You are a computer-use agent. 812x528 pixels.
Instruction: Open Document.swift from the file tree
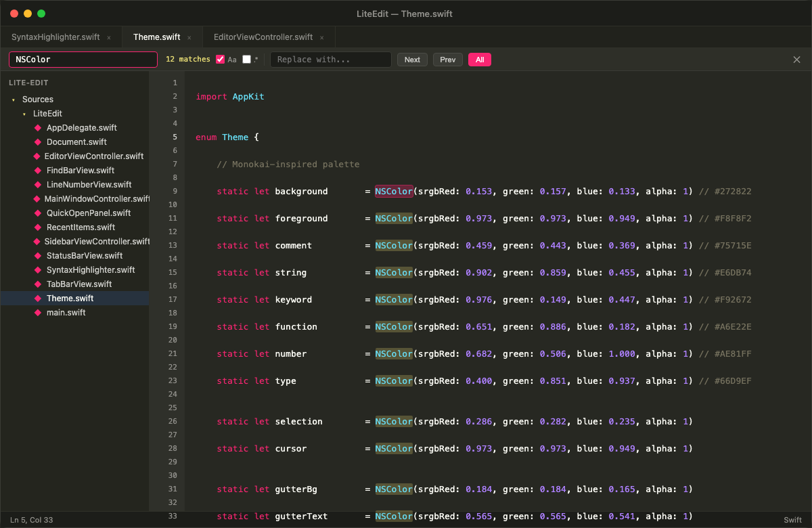[x=76, y=141]
